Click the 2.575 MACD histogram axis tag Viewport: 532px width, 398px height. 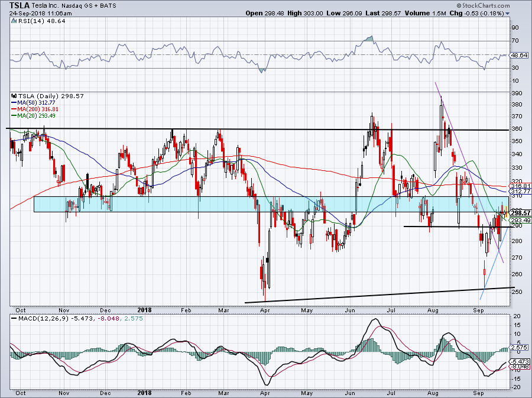point(519,348)
